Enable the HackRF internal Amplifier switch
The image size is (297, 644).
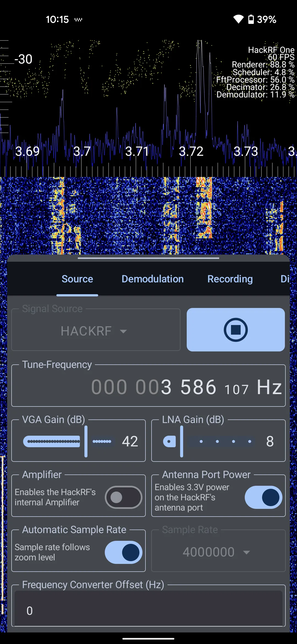123,497
